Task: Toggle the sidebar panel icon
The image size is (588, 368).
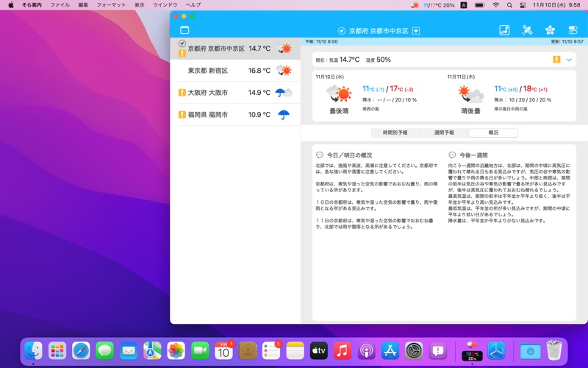Action: 184,30
